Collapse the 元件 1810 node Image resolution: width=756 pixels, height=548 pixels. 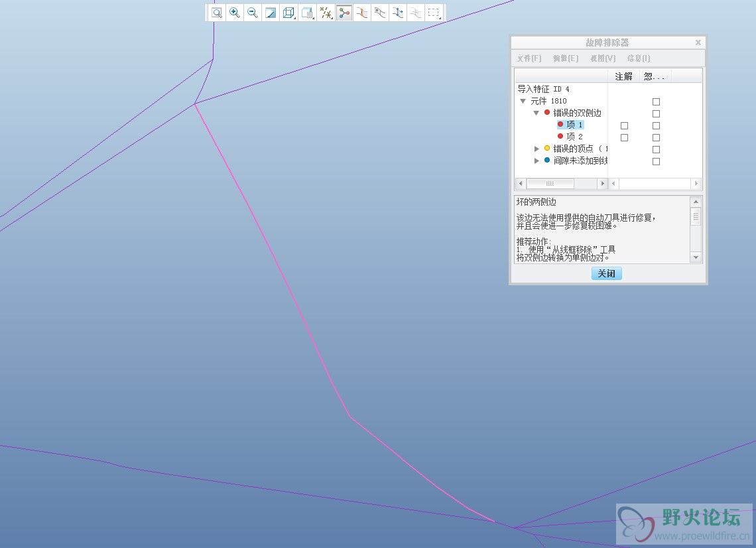tap(523, 102)
